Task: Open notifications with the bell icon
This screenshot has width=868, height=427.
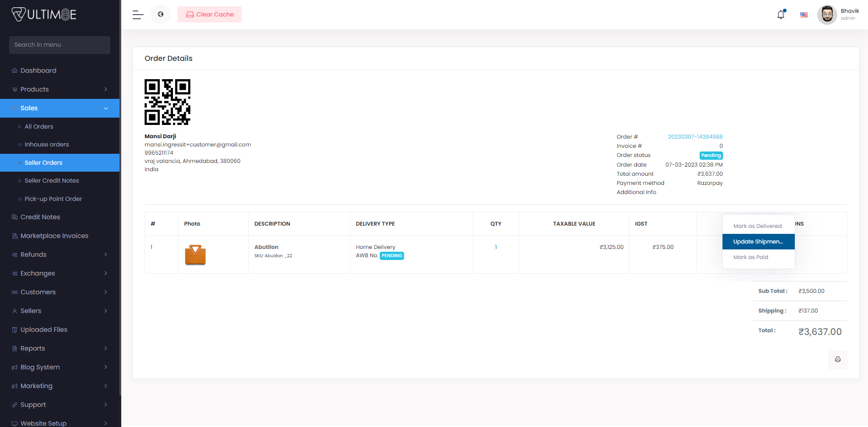Action: [781, 14]
